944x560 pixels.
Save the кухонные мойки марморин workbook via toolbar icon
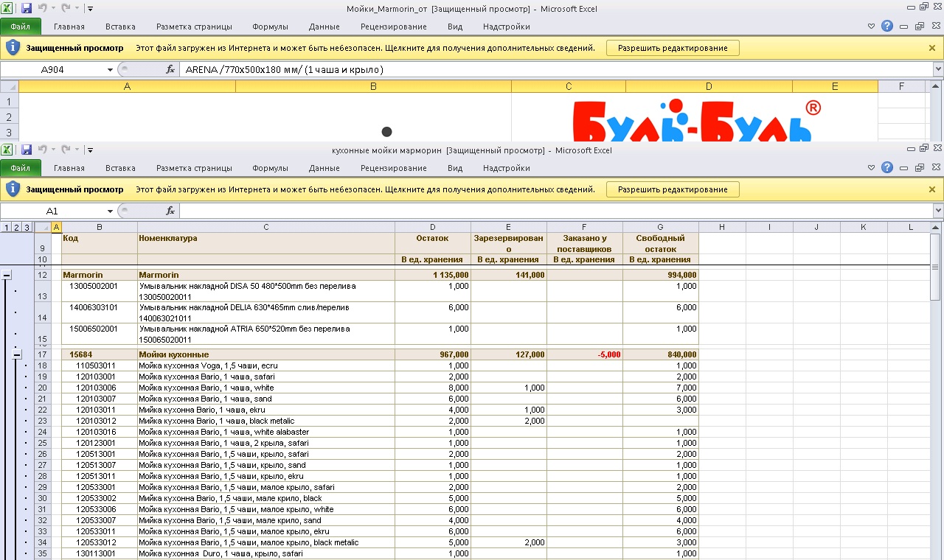coord(27,150)
